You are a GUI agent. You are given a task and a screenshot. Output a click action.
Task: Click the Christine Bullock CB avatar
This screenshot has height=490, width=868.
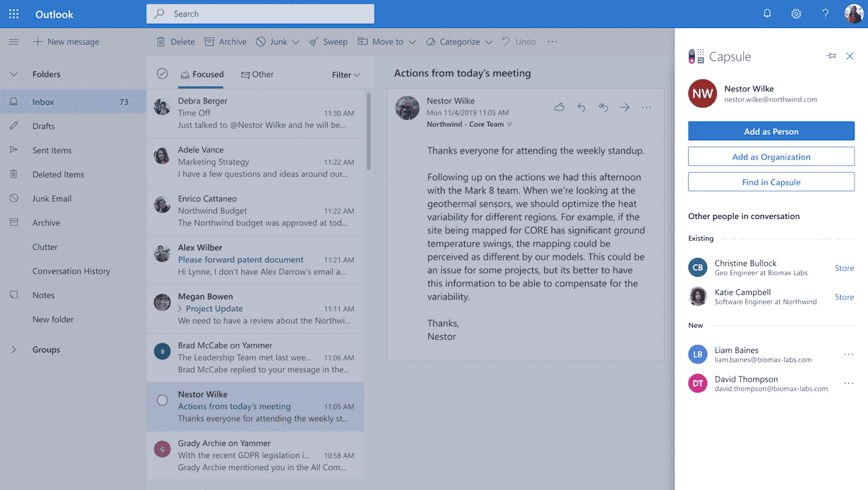(x=698, y=268)
